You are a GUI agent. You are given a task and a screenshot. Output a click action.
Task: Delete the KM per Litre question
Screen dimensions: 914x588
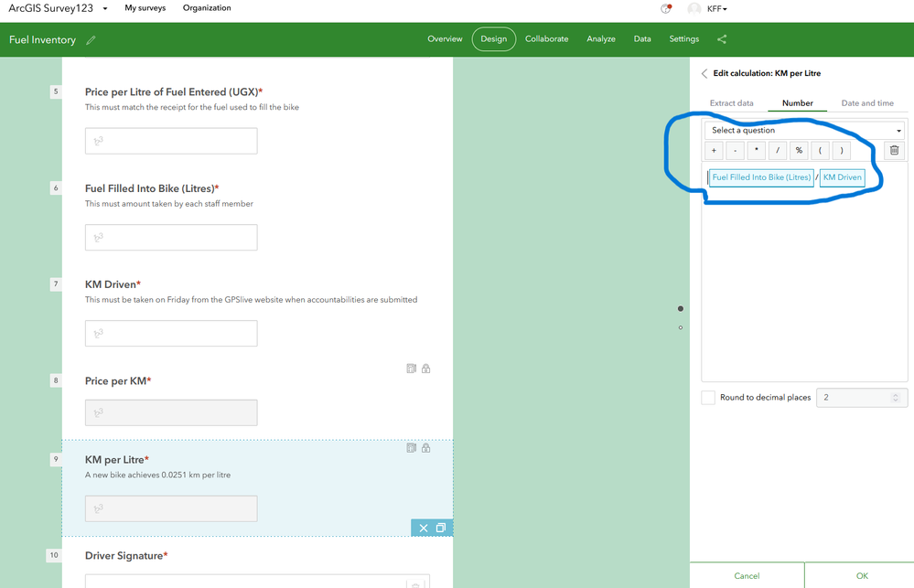click(x=424, y=528)
